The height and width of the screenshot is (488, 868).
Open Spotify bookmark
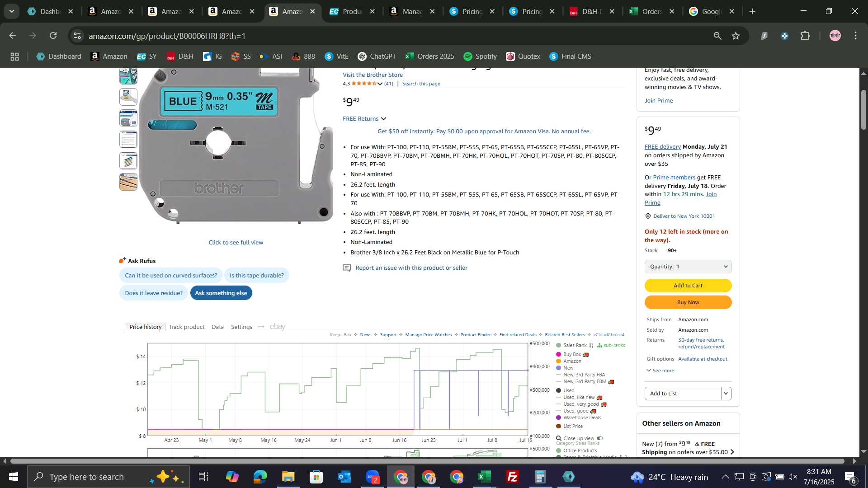[x=480, y=56]
